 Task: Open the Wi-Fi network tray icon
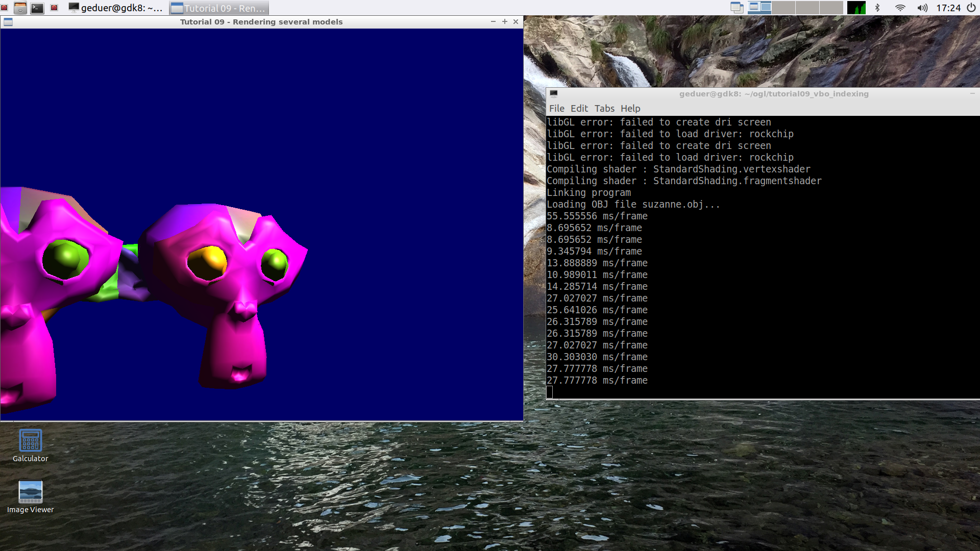point(900,8)
